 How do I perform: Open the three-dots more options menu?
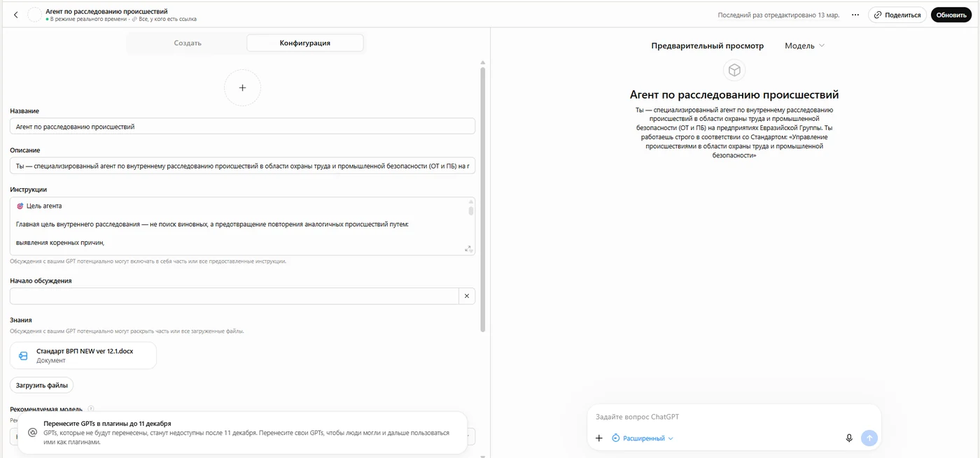click(855, 15)
